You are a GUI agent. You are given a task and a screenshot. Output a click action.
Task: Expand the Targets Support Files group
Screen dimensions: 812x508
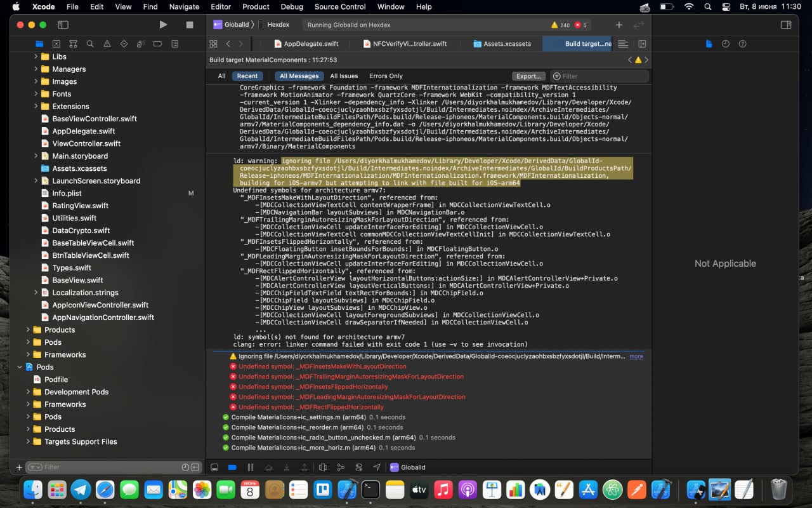(x=27, y=441)
